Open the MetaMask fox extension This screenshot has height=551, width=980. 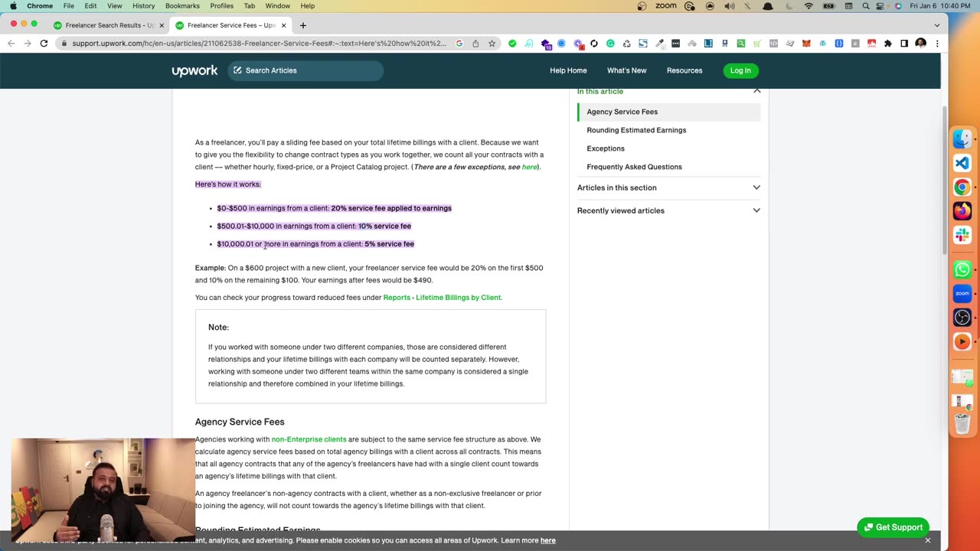[806, 44]
